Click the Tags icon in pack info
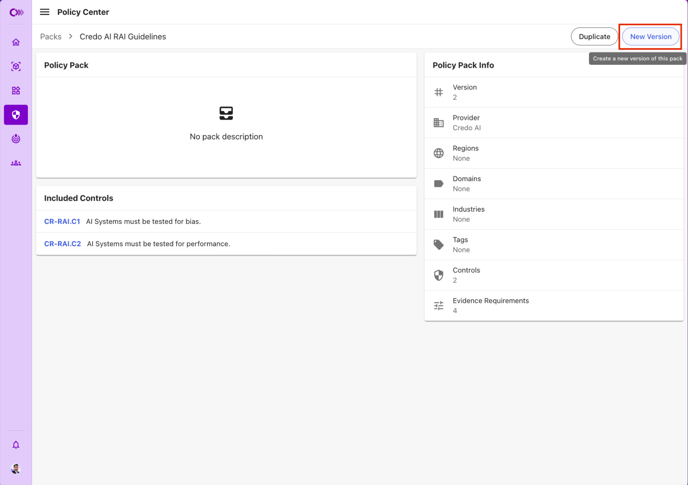This screenshot has width=688, height=485. coord(438,244)
